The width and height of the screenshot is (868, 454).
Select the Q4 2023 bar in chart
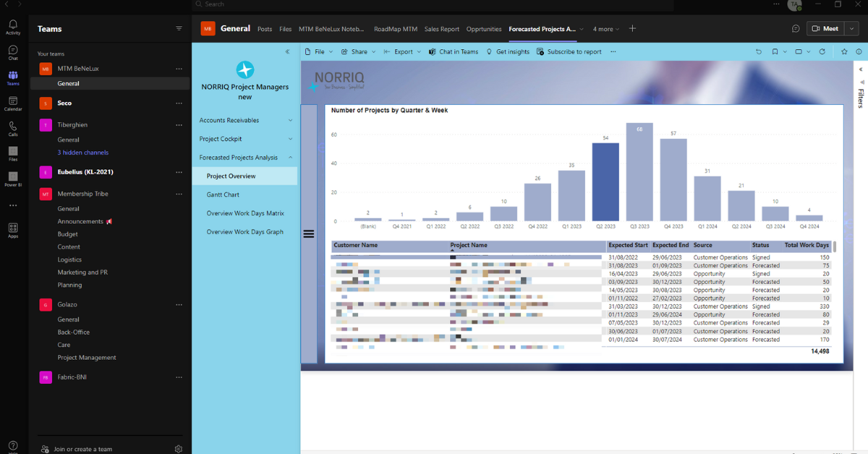pyautogui.click(x=673, y=180)
